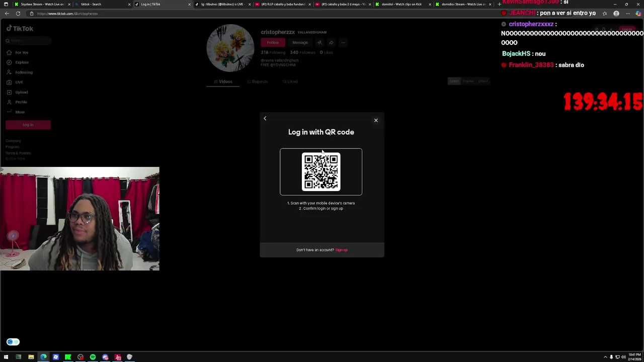Click the TikTok sidebar search field

[28, 41]
